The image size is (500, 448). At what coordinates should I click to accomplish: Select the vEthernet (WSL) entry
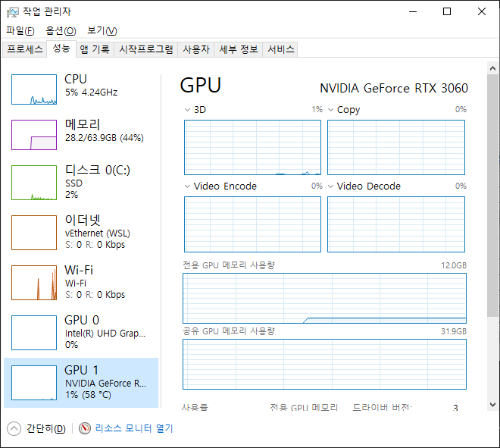click(81, 233)
